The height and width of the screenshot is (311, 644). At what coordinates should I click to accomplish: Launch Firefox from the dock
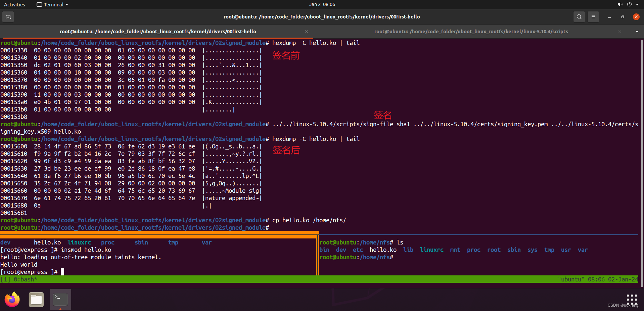(12, 299)
